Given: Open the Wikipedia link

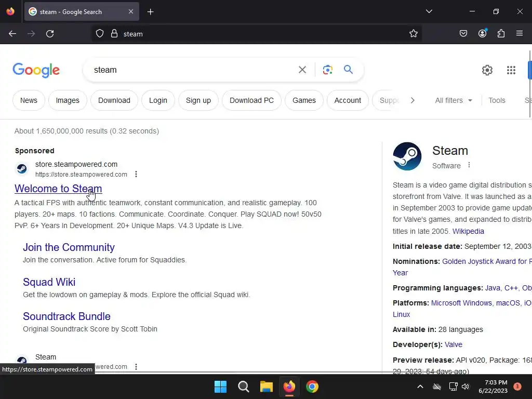Looking at the screenshot, I should [468, 231].
